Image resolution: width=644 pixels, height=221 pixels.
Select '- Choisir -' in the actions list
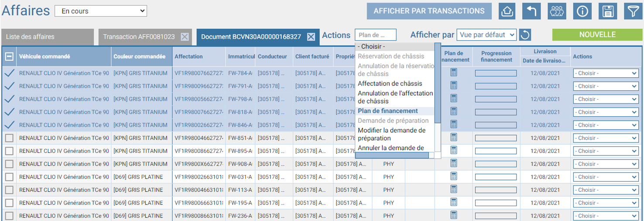(395, 47)
